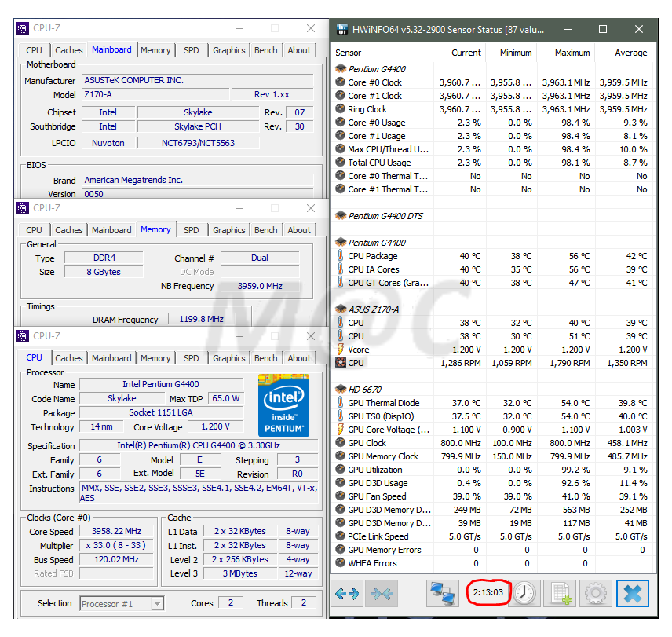Click the DRAM Frequency 1199.8 MHz field
672x637 pixels.
tap(201, 319)
